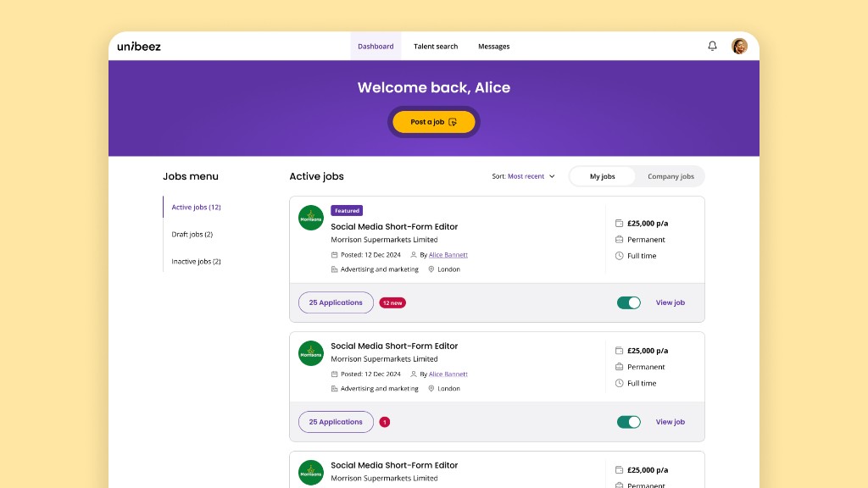Open Featured Social Media Short-Form Editor title
868x488 pixels.
394,226
